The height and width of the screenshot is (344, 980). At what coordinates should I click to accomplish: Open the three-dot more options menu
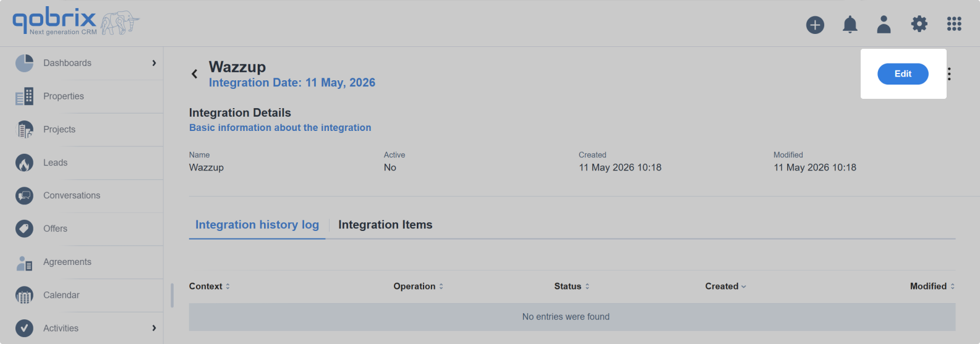(x=949, y=74)
